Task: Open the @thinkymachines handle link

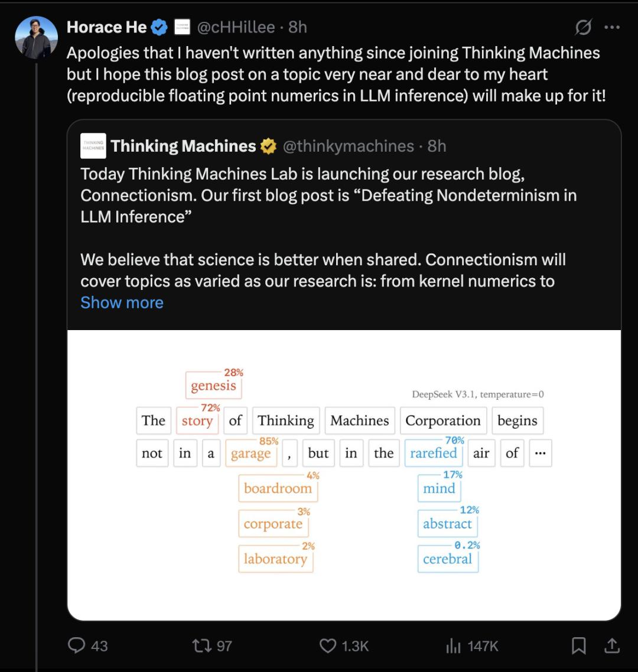Action: [x=348, y=146]
